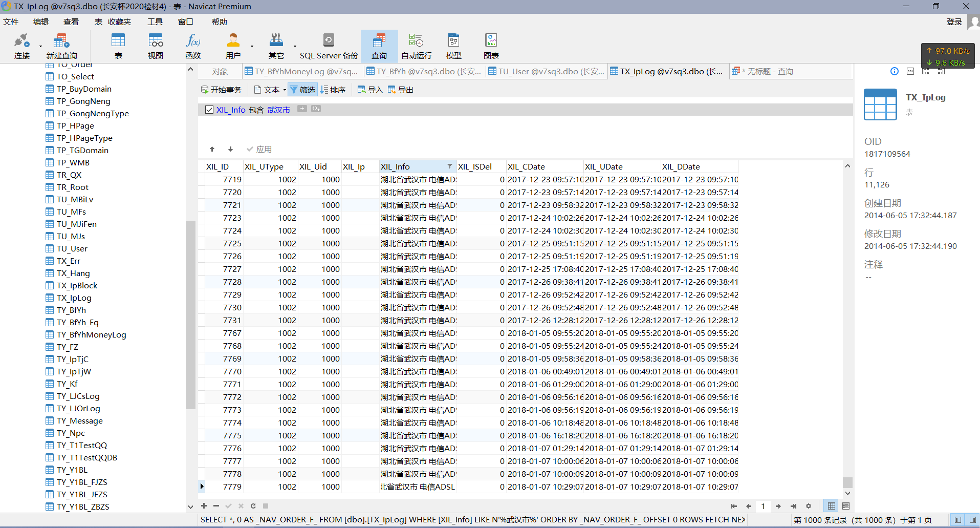Click the page number field
This screenshot has width=980, height=528.
pyautogui.click(x=764, y=506)
